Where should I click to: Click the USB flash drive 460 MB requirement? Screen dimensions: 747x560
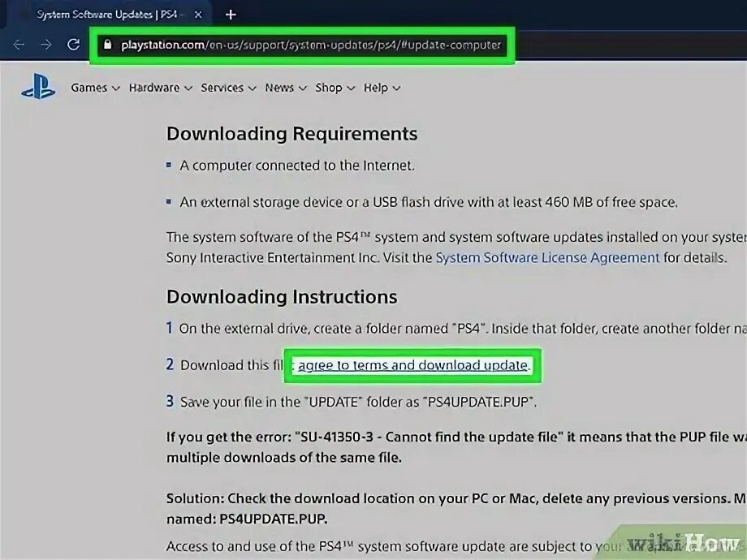(x=428, y=202)
